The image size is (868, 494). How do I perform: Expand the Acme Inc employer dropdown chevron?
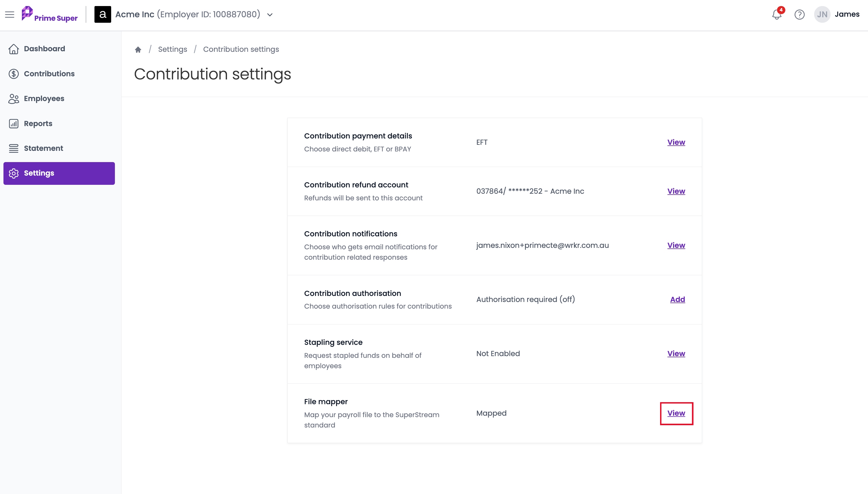[x=270, y=15]
